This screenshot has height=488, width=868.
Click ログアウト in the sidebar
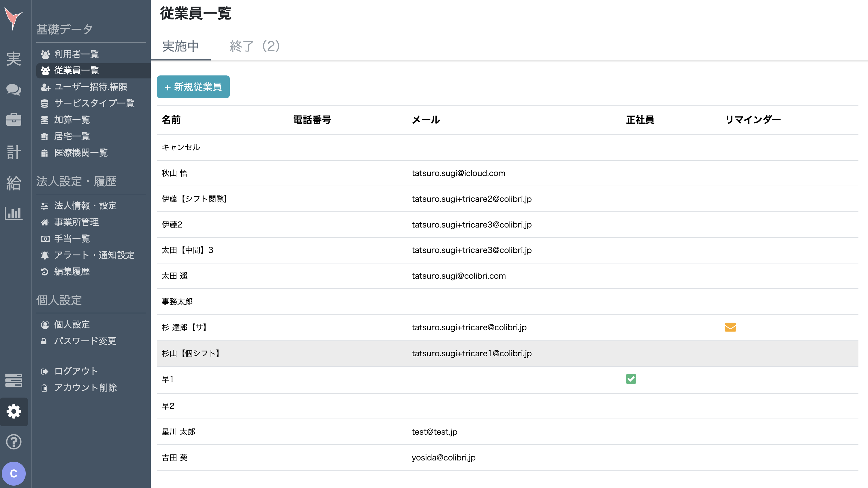[x=76, y=371]
